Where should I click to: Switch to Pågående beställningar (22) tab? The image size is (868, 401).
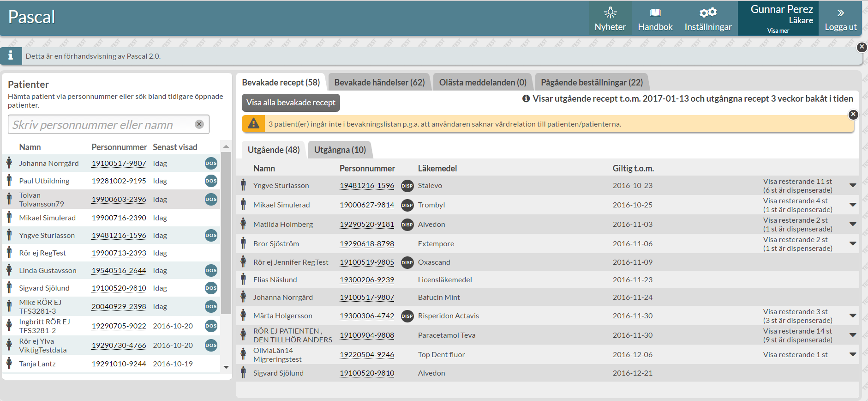592,82
